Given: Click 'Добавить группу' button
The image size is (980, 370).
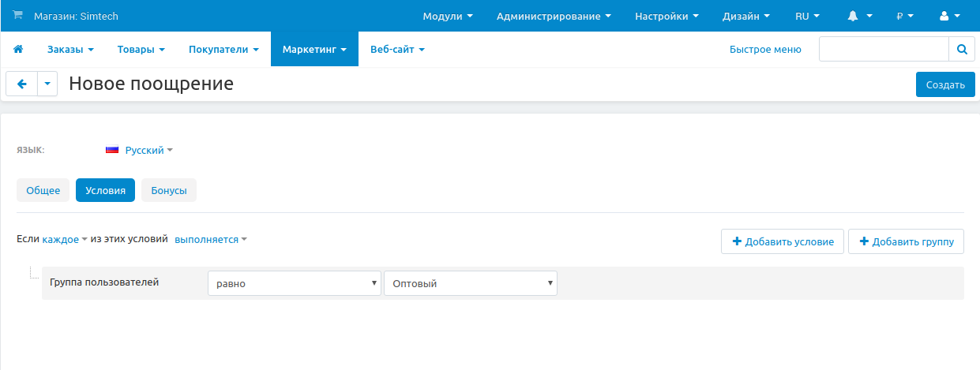Looking at the screenshot, I should point(906,241).
